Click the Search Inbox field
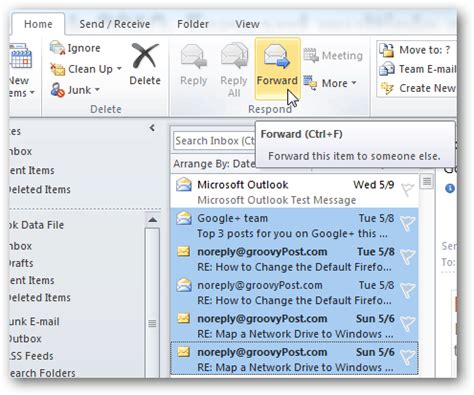Image resolution: width=474 pixels, height=395 pixels. pos(214,141)
